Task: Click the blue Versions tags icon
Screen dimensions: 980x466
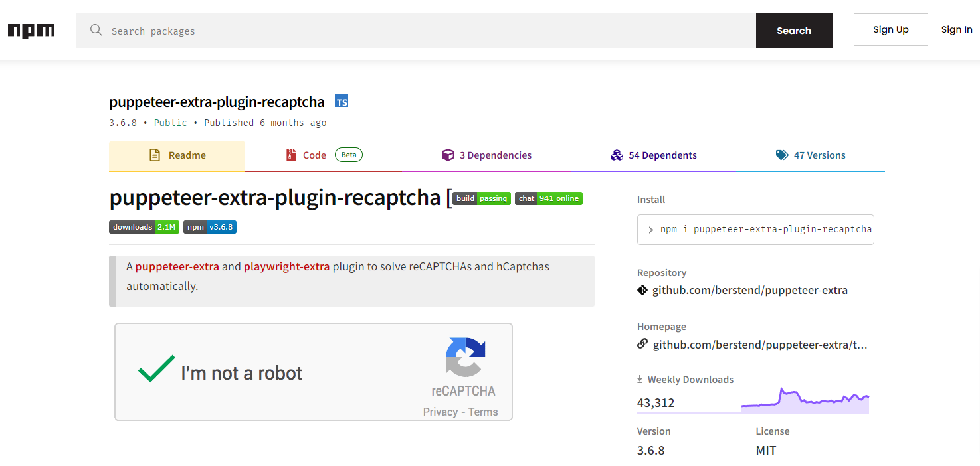Action: tap(782, 155)
